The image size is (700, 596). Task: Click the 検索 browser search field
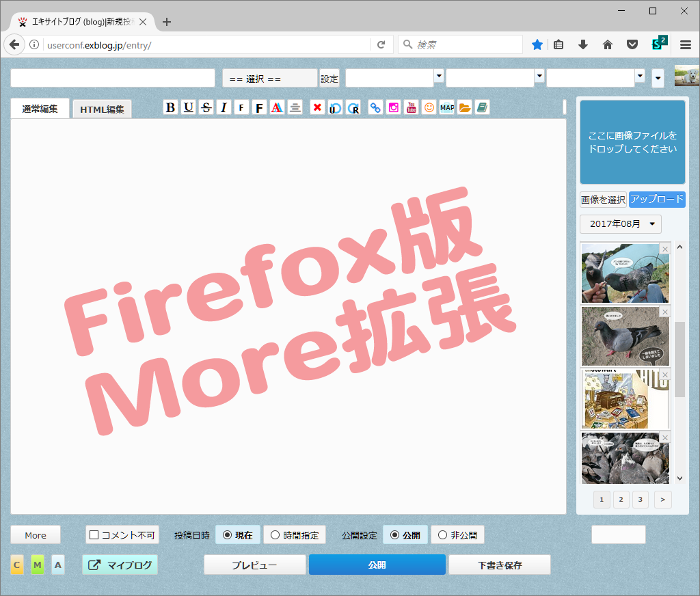[460, 44]
